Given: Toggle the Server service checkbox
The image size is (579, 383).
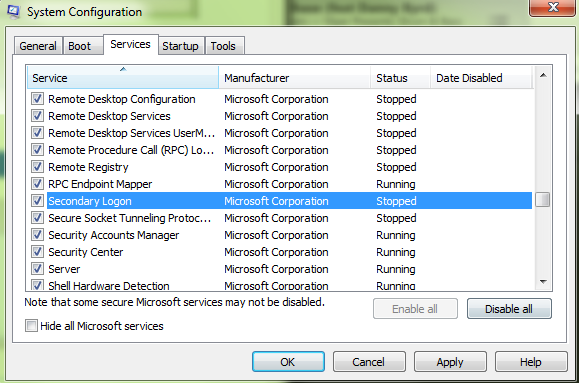Looking at the screenshot, I should (37, 269).
